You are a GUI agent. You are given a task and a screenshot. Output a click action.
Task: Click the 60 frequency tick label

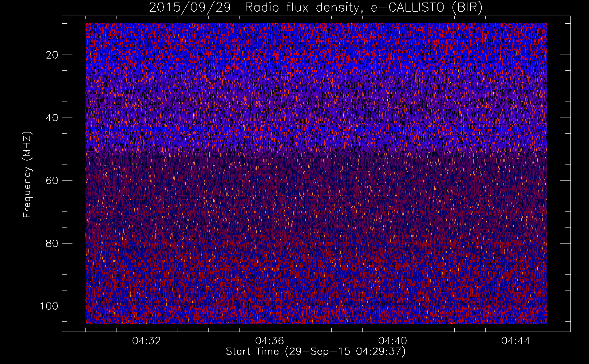coord(52,181)
